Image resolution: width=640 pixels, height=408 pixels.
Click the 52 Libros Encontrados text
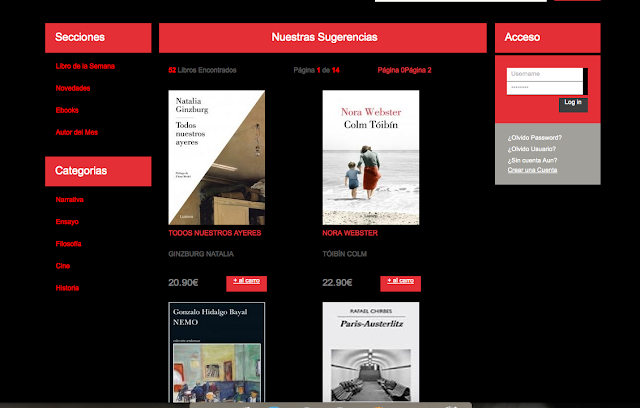pos(202,70)
